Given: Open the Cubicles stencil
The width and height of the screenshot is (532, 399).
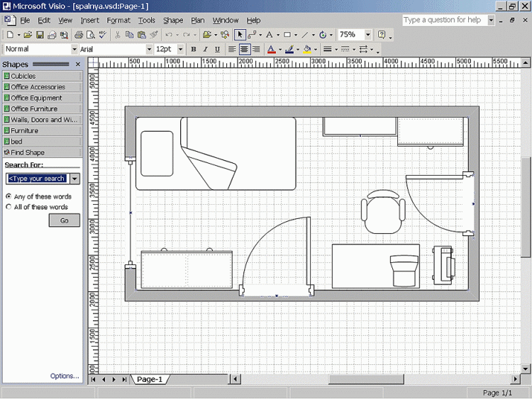Looking at the screenshot, I should point(43,76).
